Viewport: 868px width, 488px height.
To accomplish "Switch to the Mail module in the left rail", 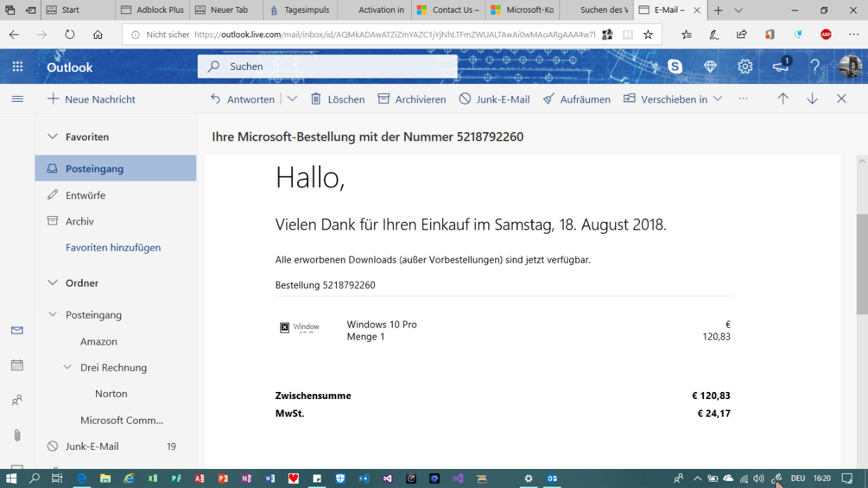I will tap(17, 330).
